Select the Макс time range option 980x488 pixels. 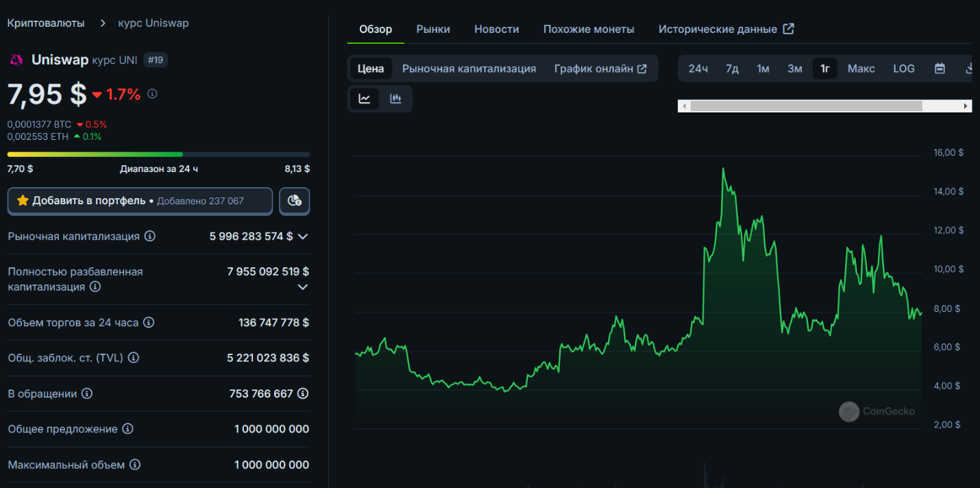(x=861, y=69)
